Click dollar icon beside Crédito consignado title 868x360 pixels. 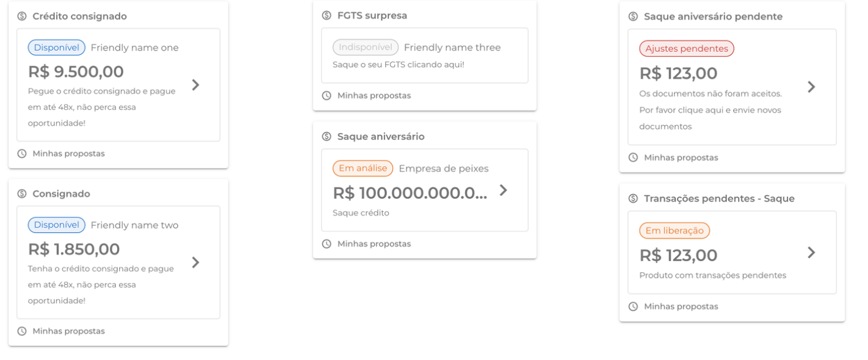click(x=22, y=16)
